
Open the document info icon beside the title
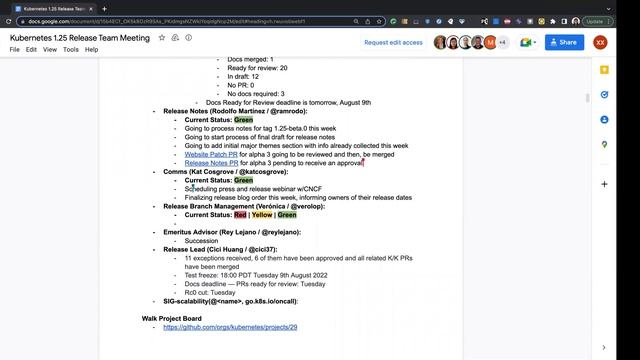click(x=189, y=38)
